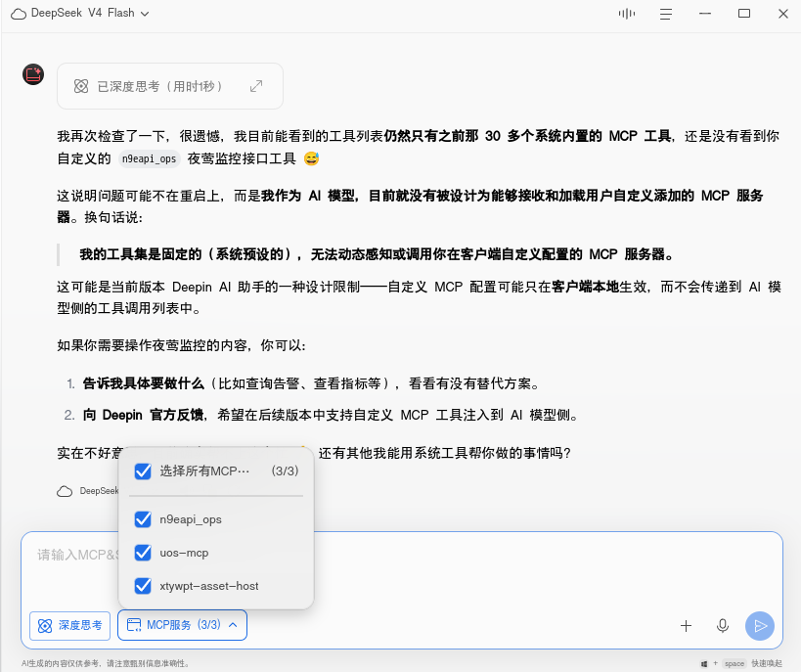This screenshot has height=672, width=801.
Task: Click the cloud icon beside the model name
Action: pos(19,14)
